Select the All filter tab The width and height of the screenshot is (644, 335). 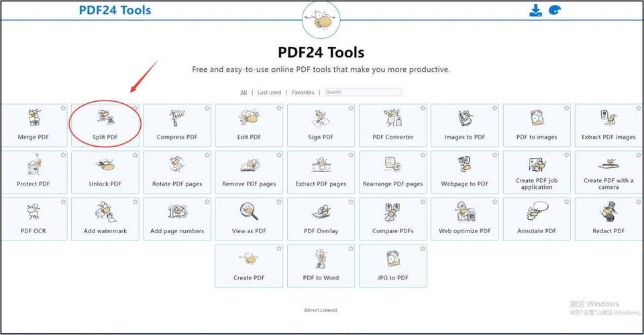244,92
